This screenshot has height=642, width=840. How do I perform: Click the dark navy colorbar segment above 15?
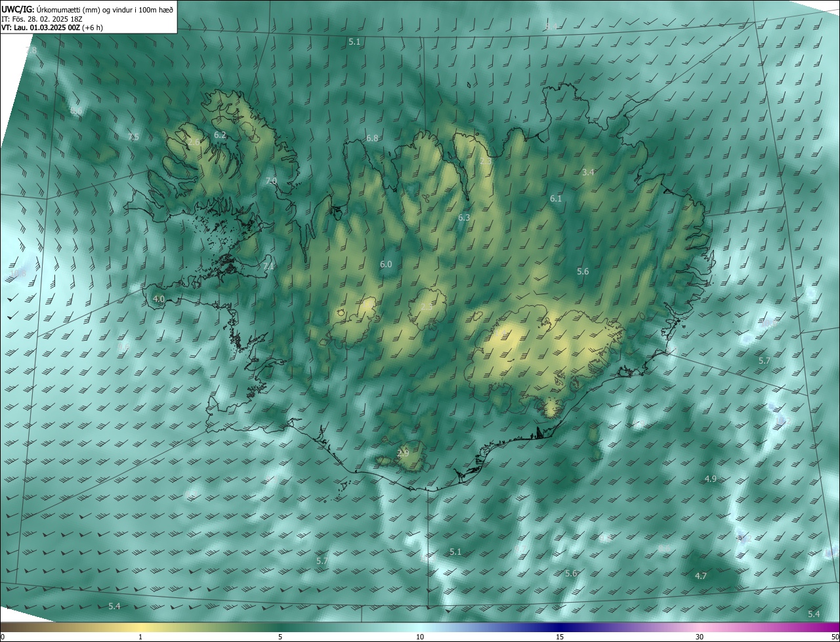coord(560,628)
